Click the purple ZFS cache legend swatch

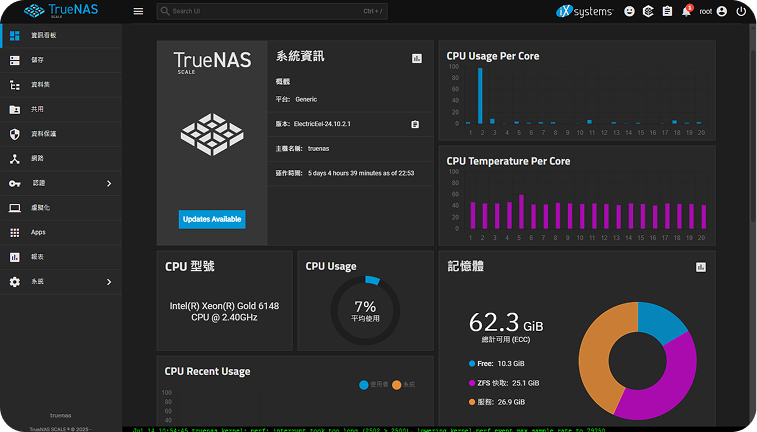point(471,382)
